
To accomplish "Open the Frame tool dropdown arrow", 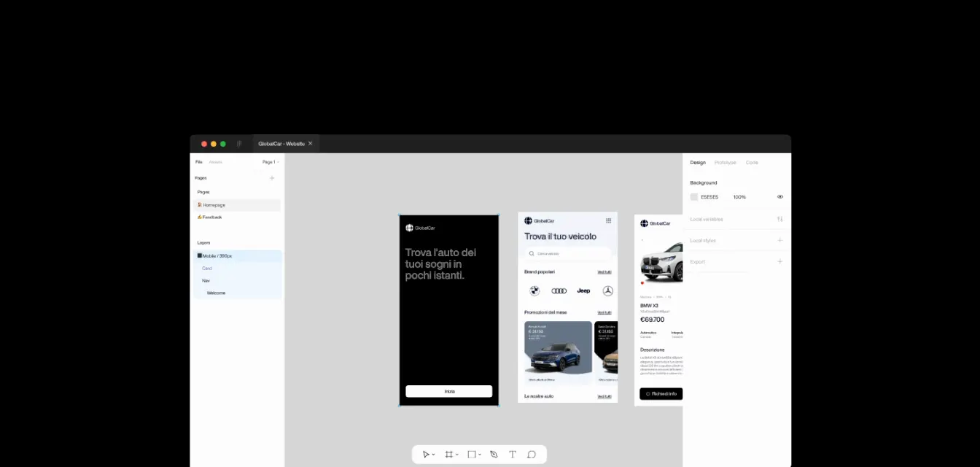I will [457, 455].
